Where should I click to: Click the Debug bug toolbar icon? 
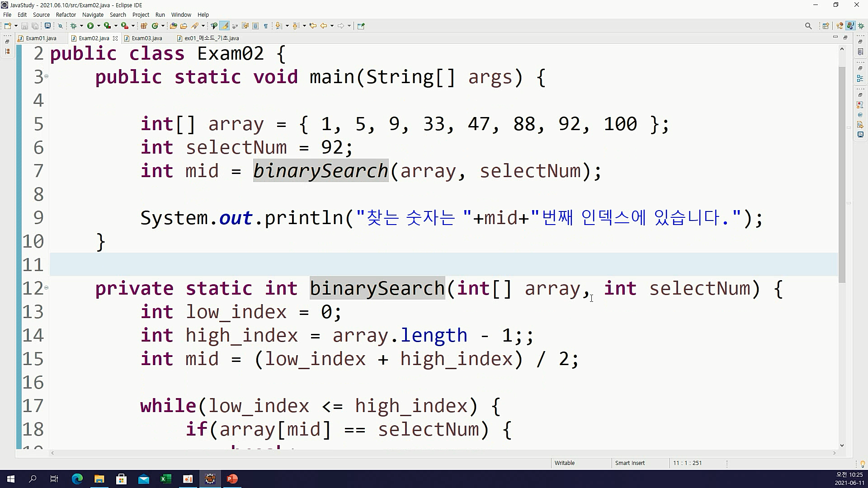click(74, 26)
